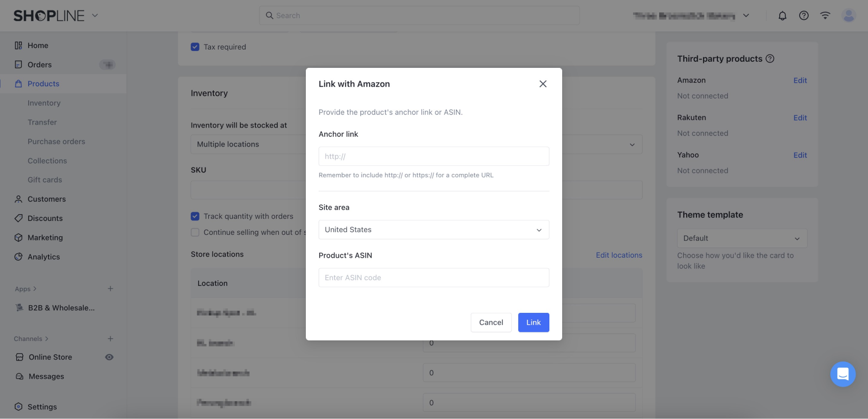This screenshot has width=868, height=419.
Task: Click the help question mark icon
Action: point(804,16)
